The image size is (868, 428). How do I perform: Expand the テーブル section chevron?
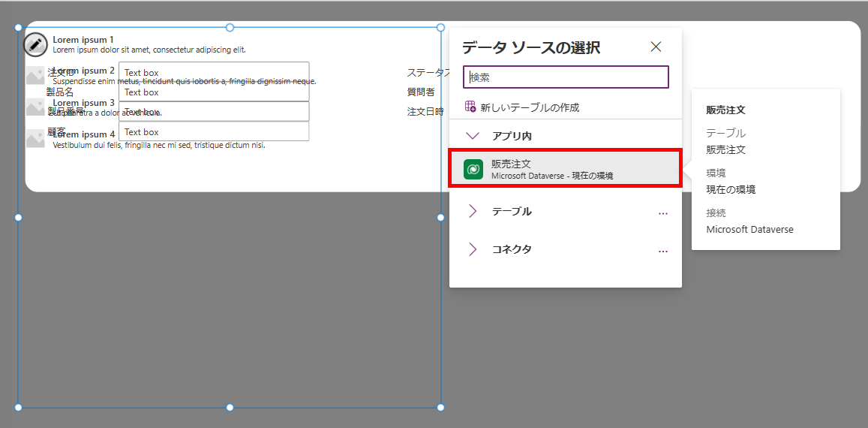coord(473,211)
